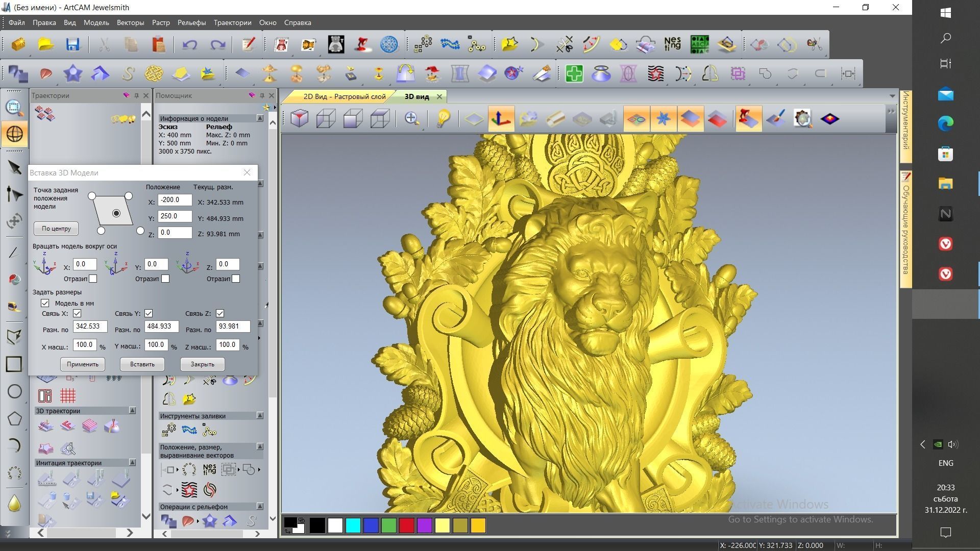
Task: Toggle the Z axis Отразить checkbox
Action: [236, 279]
